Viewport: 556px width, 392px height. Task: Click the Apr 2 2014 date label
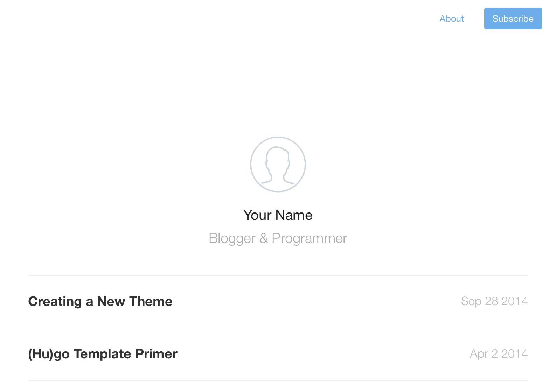pos(498,353)
